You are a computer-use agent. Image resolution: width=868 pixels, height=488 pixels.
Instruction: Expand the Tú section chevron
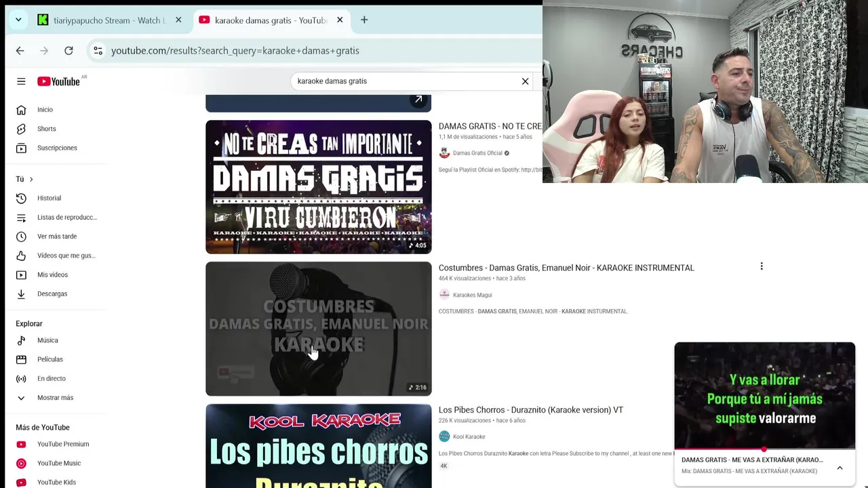[31, 179]
